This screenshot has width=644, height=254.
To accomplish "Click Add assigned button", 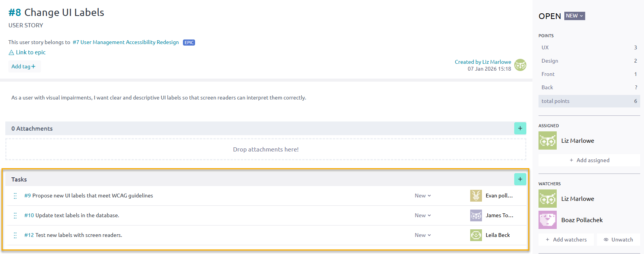I will tap(589, 160).
